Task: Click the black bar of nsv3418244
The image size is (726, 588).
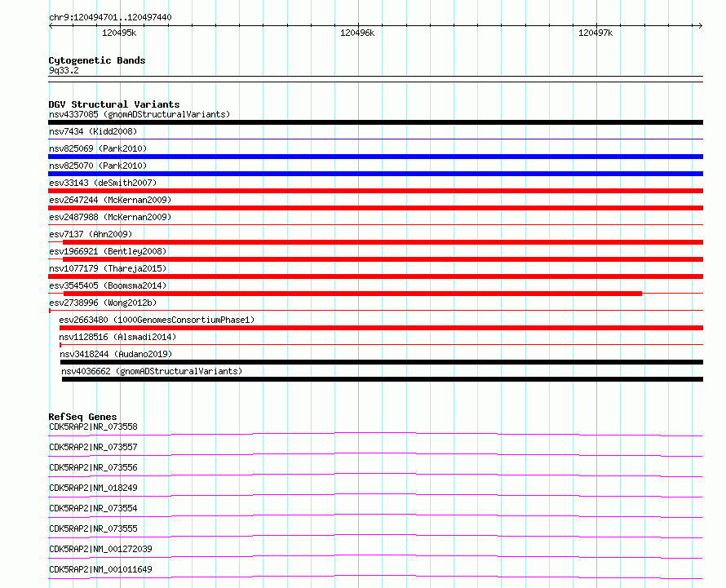Action: pos(382,362)
